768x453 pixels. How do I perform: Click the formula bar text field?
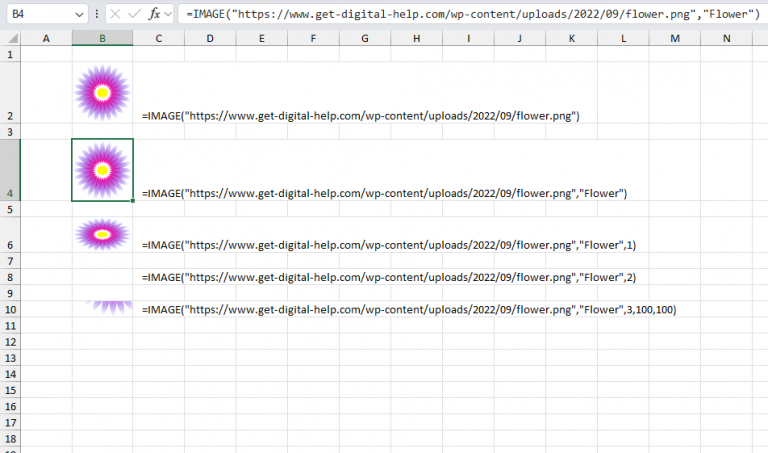click(472, 14)
